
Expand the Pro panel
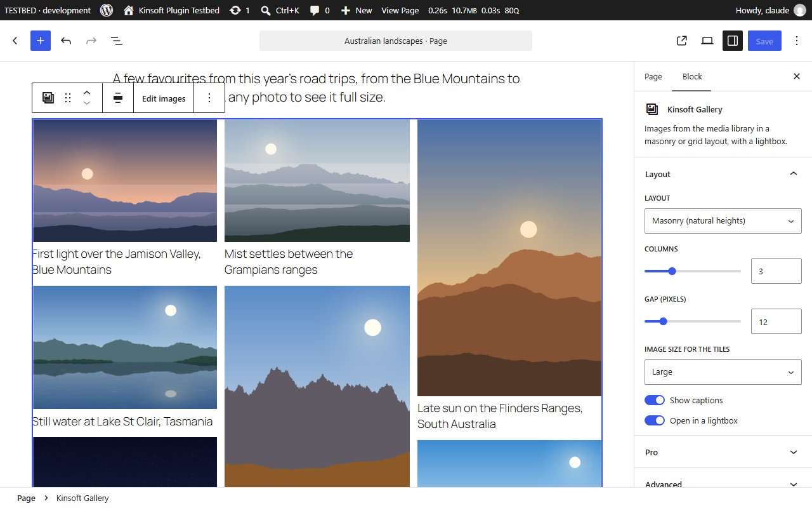coord(723,452)
